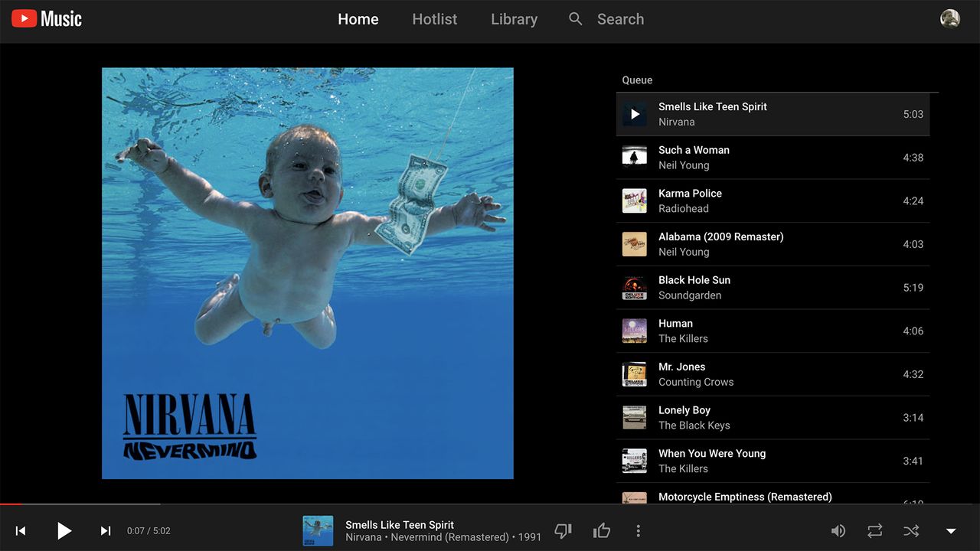Play Human by The Killers
This screenshot has height=551, width=980.
click(773, 331)
